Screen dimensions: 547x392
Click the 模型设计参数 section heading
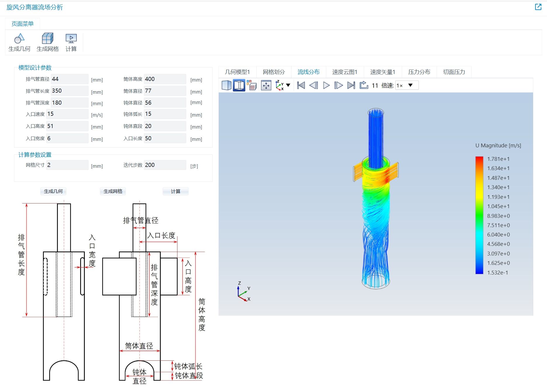pos(35,68)
